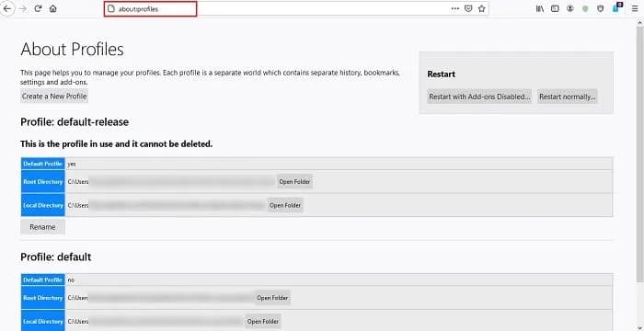Open the page actions three-dot menu
This screenshot has width=644, height=331.
[455, 8]
